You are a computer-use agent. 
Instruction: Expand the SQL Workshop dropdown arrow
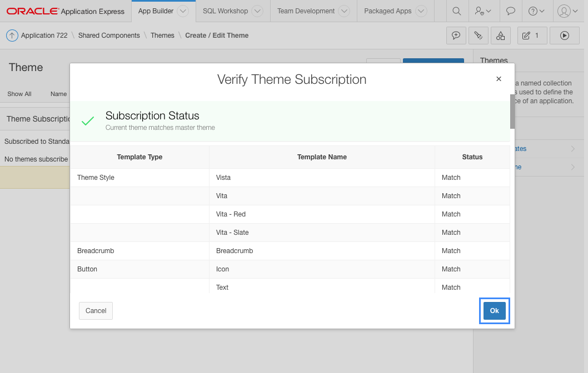257,11
